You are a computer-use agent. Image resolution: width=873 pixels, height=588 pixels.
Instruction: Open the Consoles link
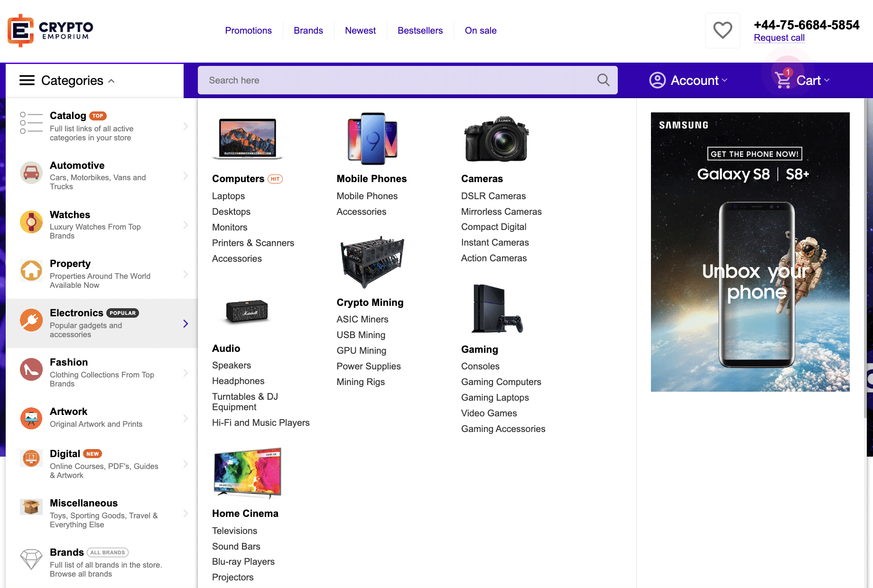click(x=480, y=366)
